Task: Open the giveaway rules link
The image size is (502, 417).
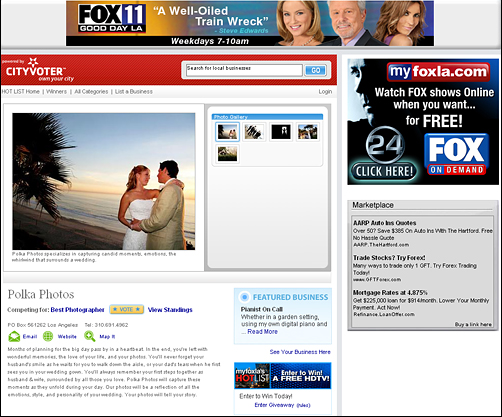Action: (303, 405)
